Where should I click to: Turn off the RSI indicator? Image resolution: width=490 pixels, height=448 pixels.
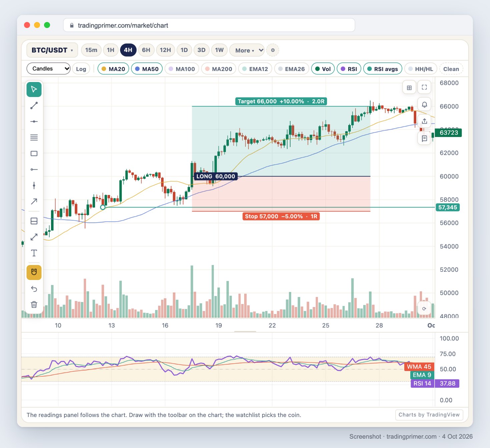(349, 69)
